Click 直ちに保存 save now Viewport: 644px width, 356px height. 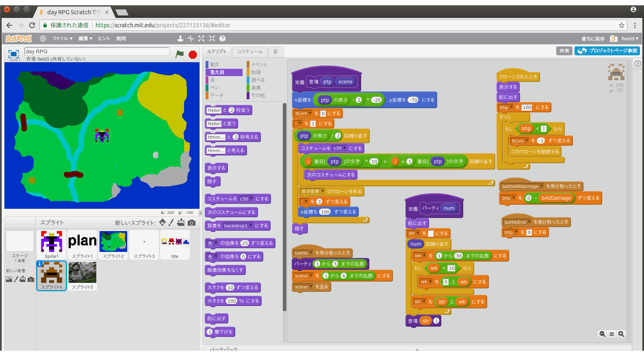point(593,39)
